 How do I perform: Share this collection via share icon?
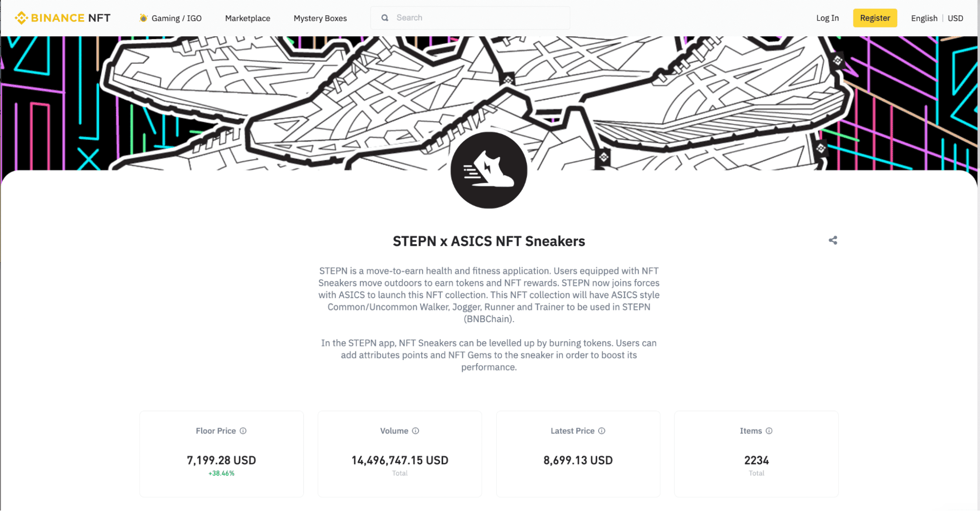(x=832, y=240)
